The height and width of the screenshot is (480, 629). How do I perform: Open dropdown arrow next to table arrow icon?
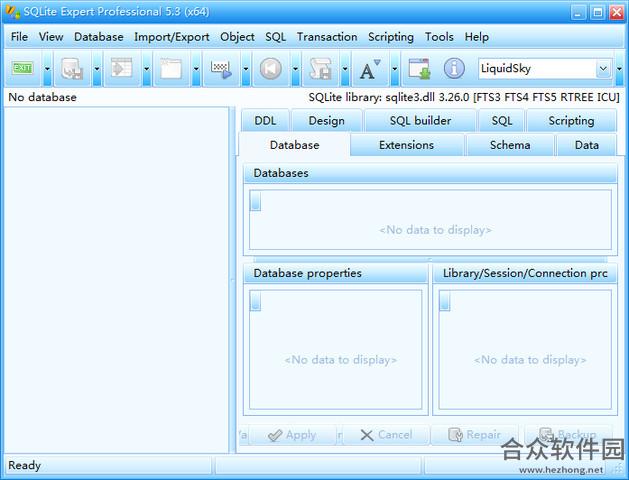146,69
